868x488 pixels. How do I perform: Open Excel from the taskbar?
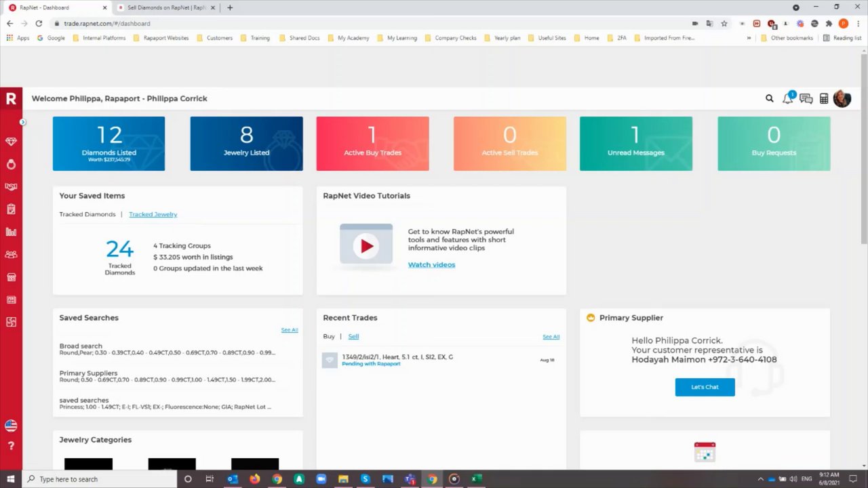click(477, 479)
